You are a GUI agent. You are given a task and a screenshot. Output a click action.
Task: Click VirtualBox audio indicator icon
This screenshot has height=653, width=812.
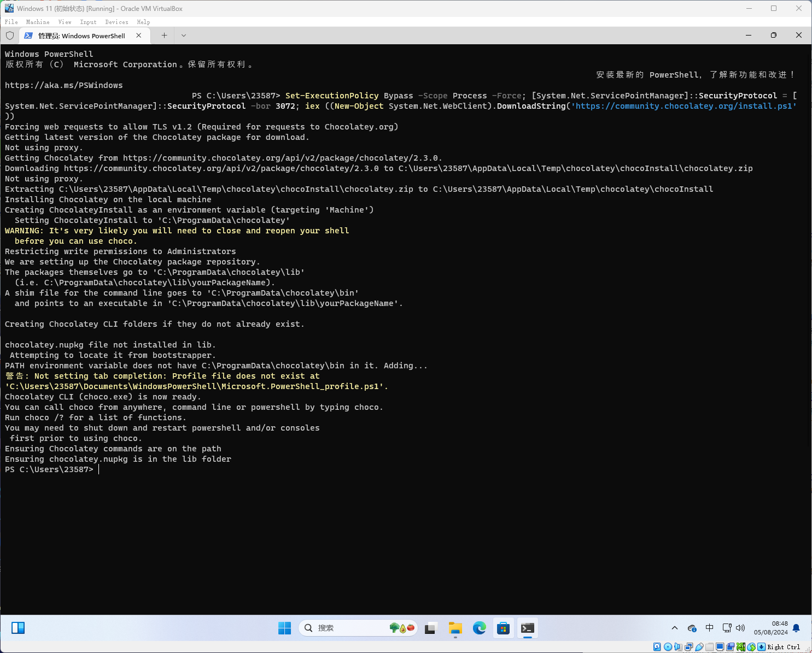679,647
